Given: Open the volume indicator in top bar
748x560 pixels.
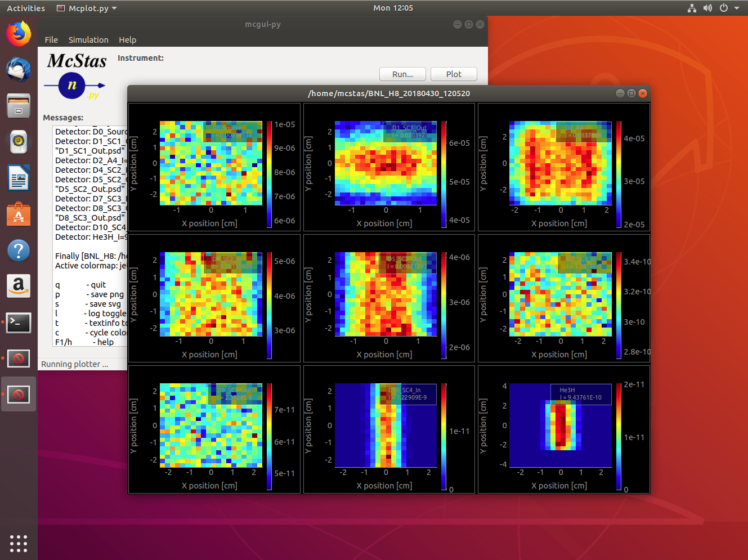Looking at the screenshot, I should tap(707, 8).
